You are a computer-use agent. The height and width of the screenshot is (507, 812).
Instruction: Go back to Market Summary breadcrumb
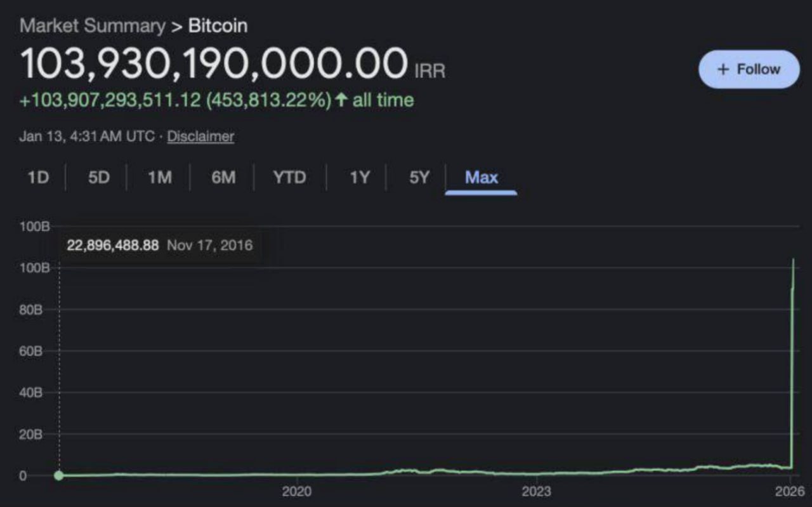click(92, 26)
